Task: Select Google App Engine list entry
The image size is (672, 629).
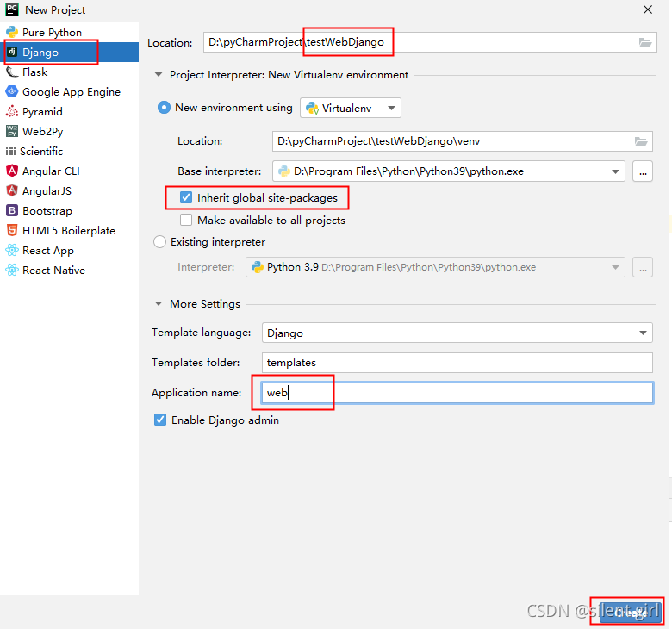Action: (72, 92)
